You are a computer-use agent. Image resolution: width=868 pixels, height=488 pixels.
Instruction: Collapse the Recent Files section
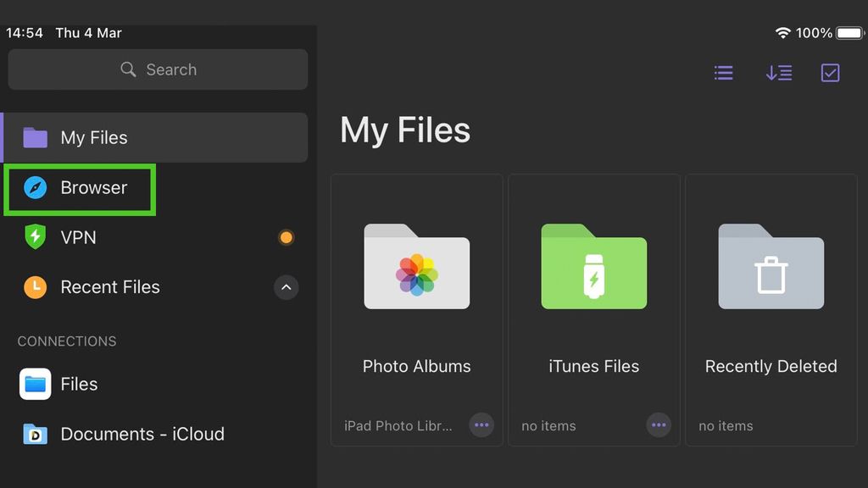pyautogui.click(x=286, y=287)
